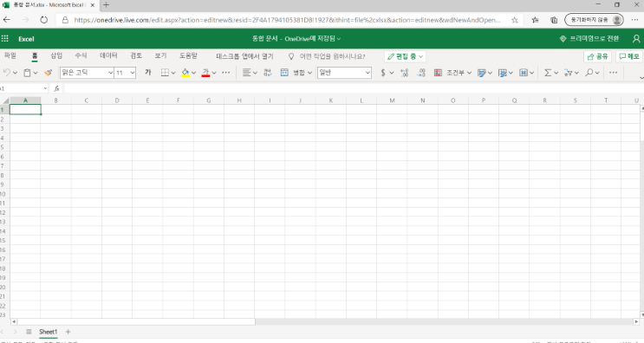This screenshot has width=644, height=343.
Task: Click document title 통합 문서 in header
Action: [265, 39]
